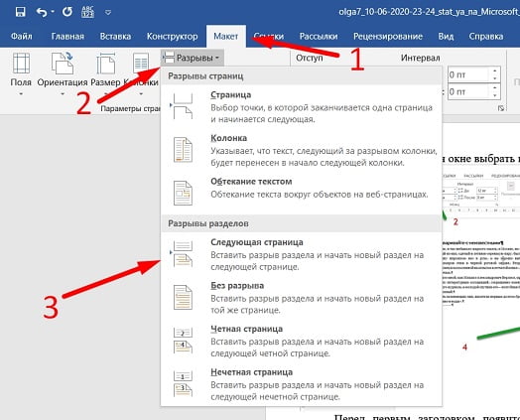This screenshot has height=420, width=520.
Task: Open the Undo history dropdown arrow
Action: [x=53, y=12]
